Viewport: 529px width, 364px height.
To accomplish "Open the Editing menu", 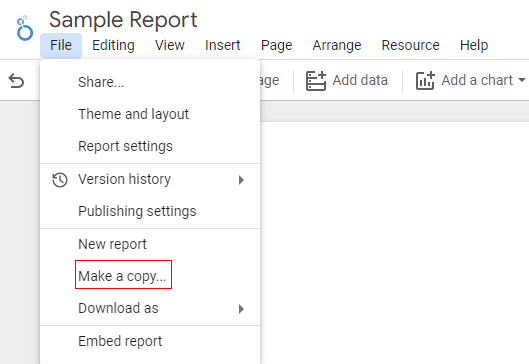I will (113, 45).
